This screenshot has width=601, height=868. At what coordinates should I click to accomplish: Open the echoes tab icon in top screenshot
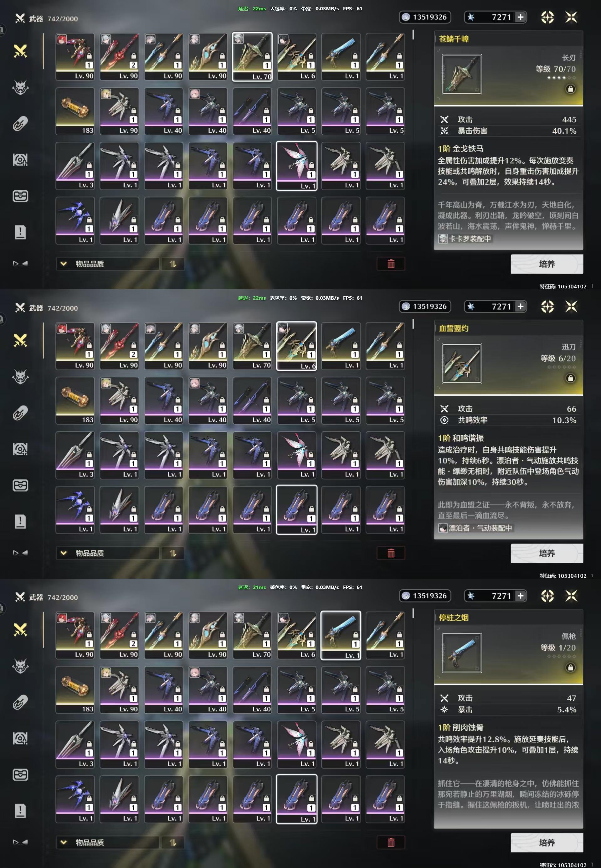point(20,87)
